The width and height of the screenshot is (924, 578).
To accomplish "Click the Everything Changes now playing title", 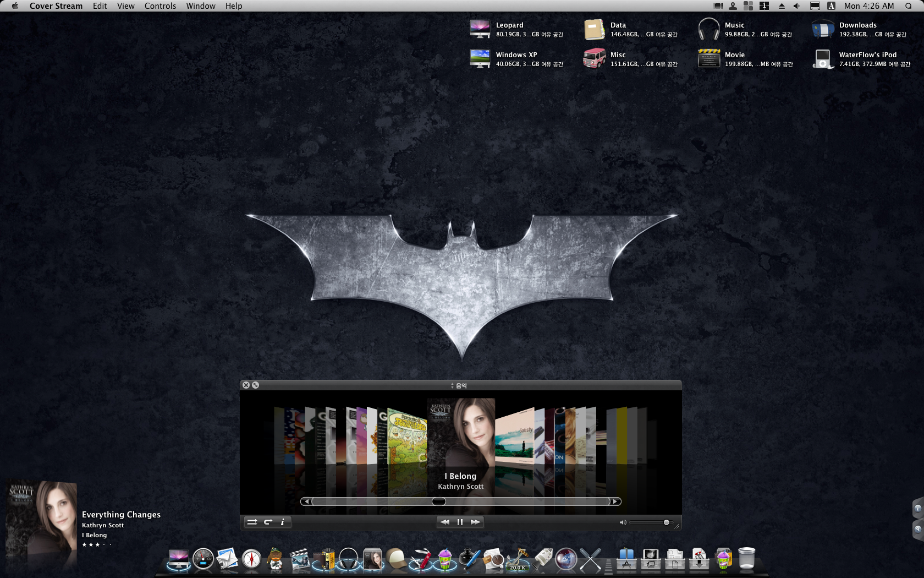I will pos(121,515).
